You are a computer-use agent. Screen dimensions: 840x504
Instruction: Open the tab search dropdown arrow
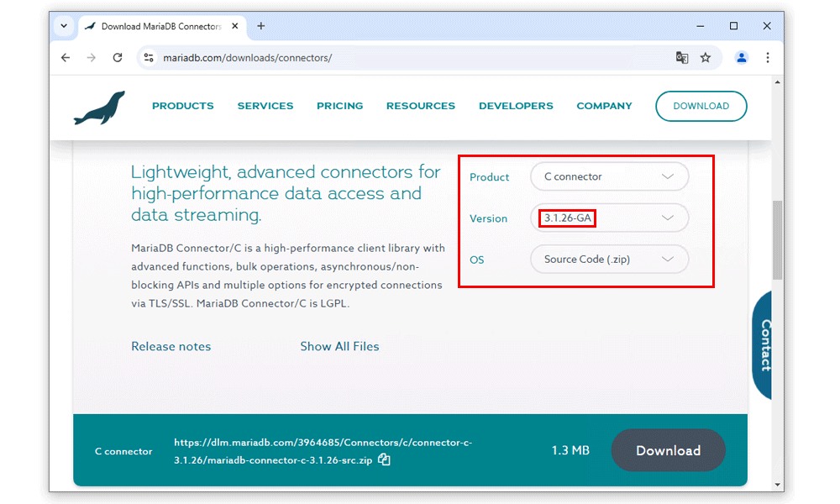coord(64,26)
